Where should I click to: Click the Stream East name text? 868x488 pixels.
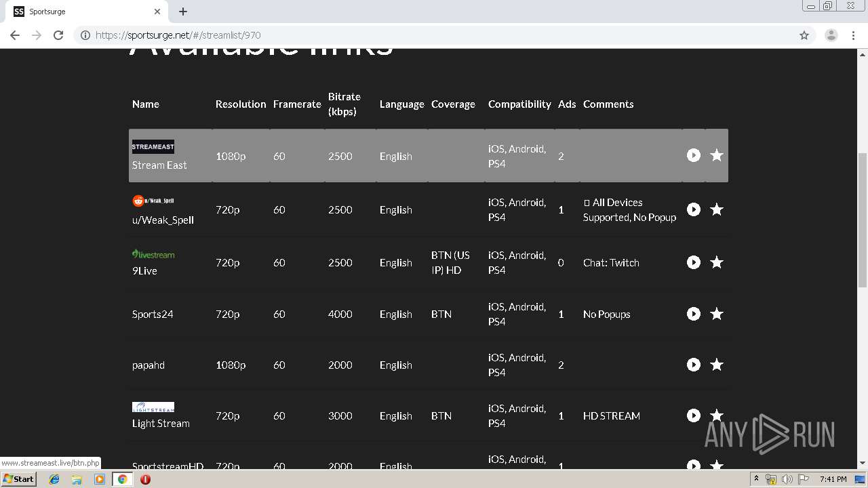click(159, 165)
